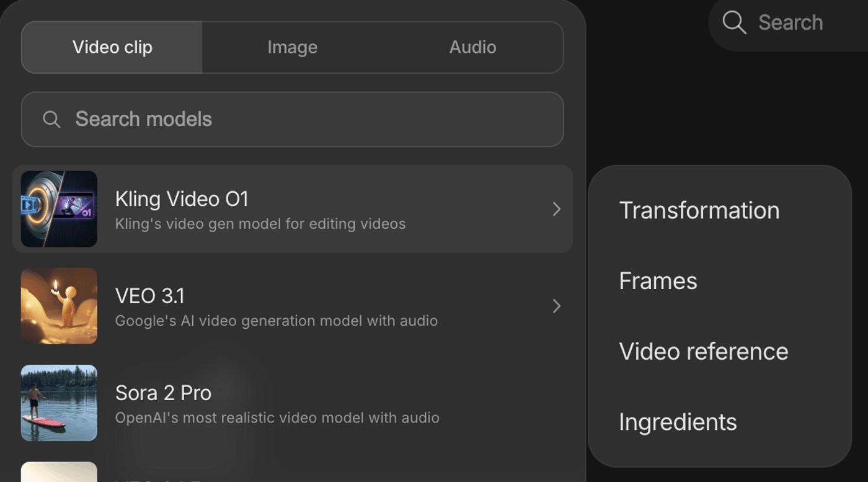Click the magnifier icon in Search models
Image resolution: width=868 pixels, height=482 pixels.
(x=51, y=119)
